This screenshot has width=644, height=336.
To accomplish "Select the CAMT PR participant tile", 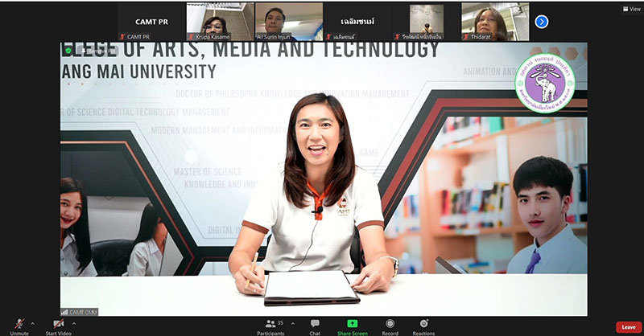I will (x=151, y=22).
